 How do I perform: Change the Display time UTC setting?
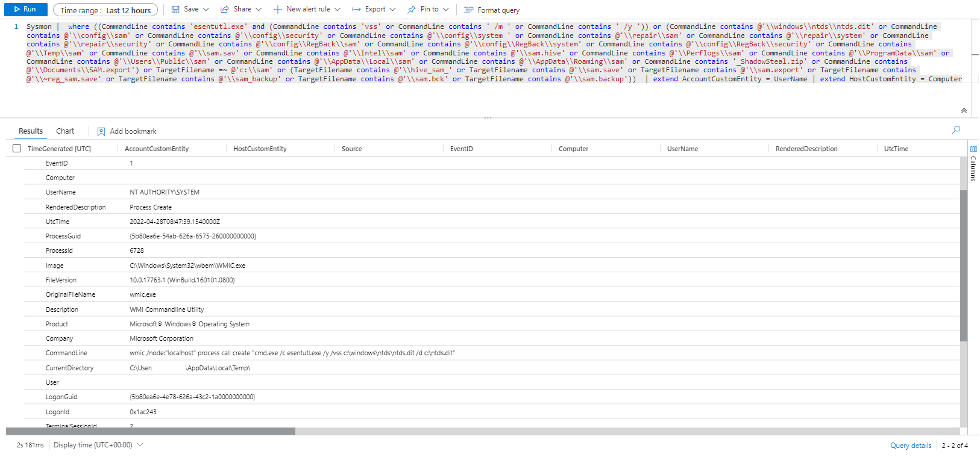pos(98,445)
